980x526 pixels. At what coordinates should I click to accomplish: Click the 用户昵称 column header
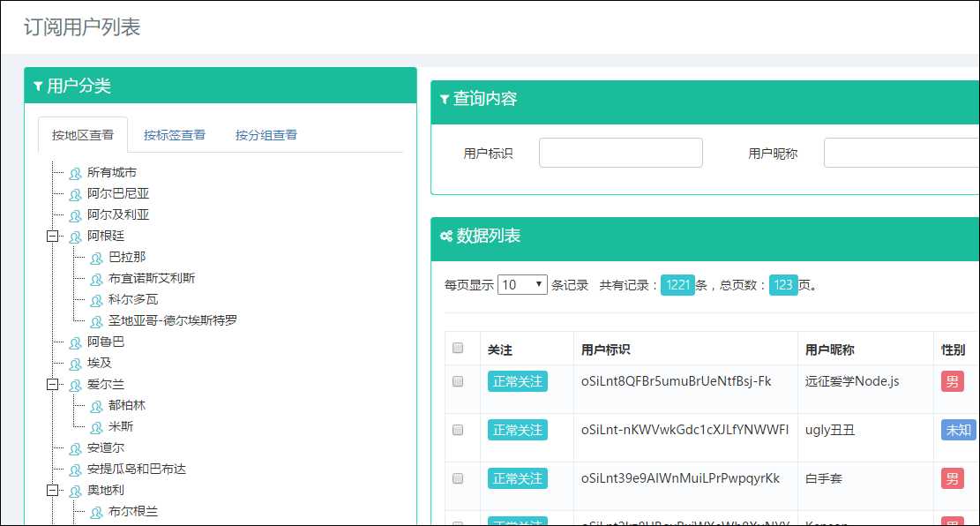[x=829, y=349]
